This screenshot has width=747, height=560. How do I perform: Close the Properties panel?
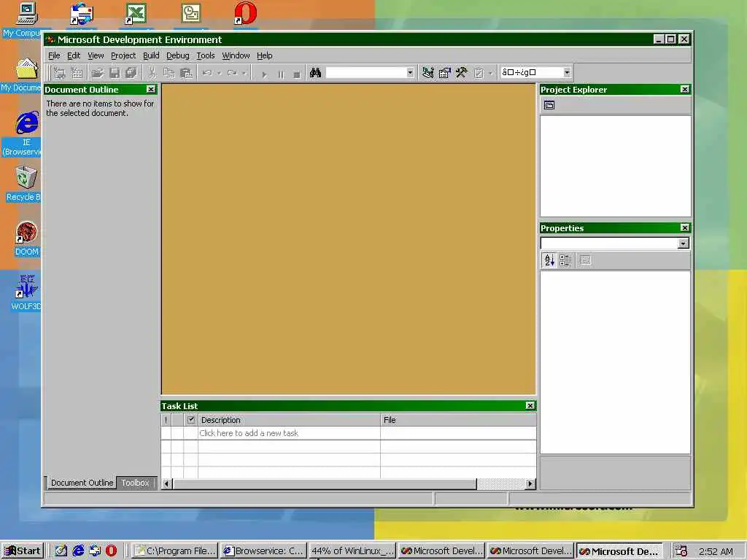(684, 228)
